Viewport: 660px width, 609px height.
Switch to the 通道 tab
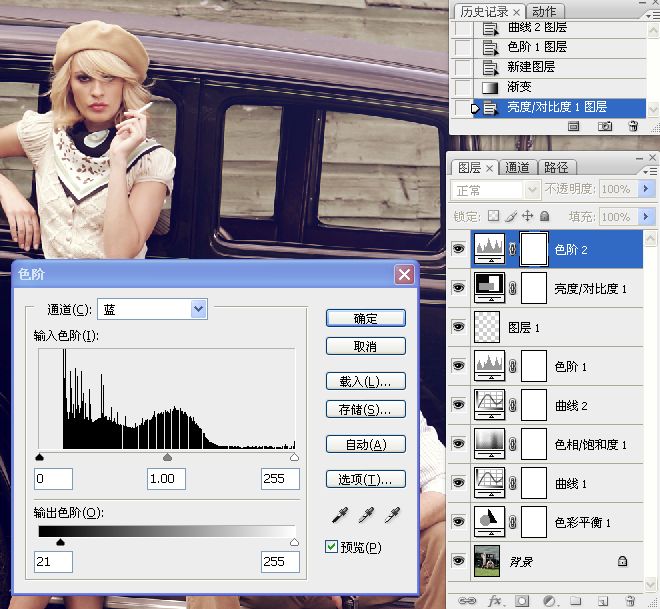(517, 168)
